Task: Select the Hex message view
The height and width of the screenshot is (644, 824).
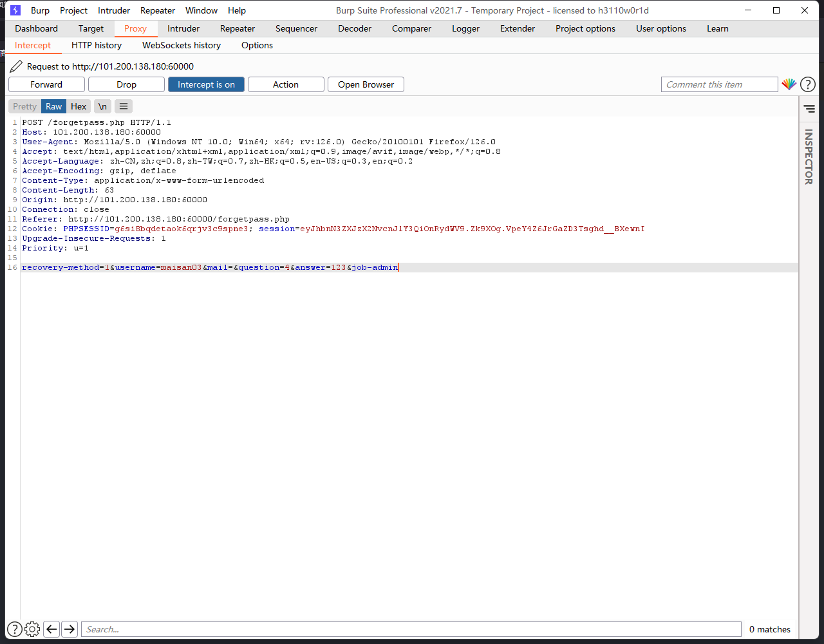Action: 79,106
